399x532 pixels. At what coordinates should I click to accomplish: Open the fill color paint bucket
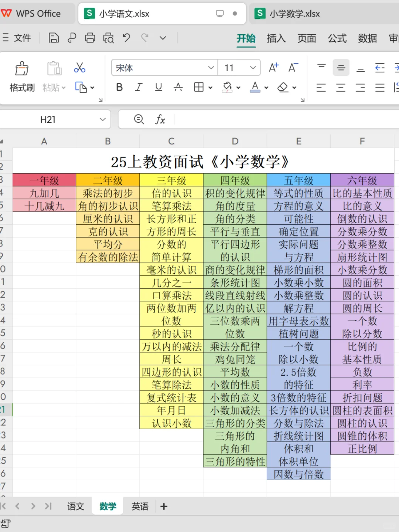point(227,87)
